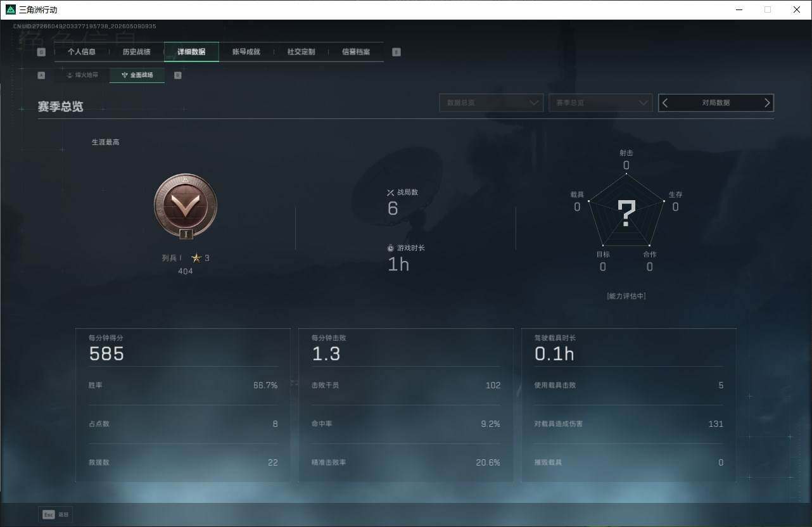Select the 全面战场 mode sub-tab
This screenshot has width=812, height=527.
[x=137, y=75]
